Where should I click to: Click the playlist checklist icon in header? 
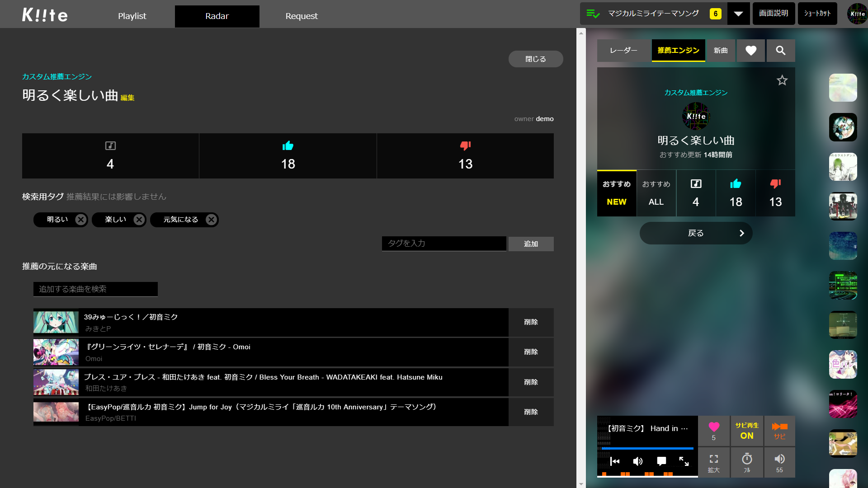[593, 14]
